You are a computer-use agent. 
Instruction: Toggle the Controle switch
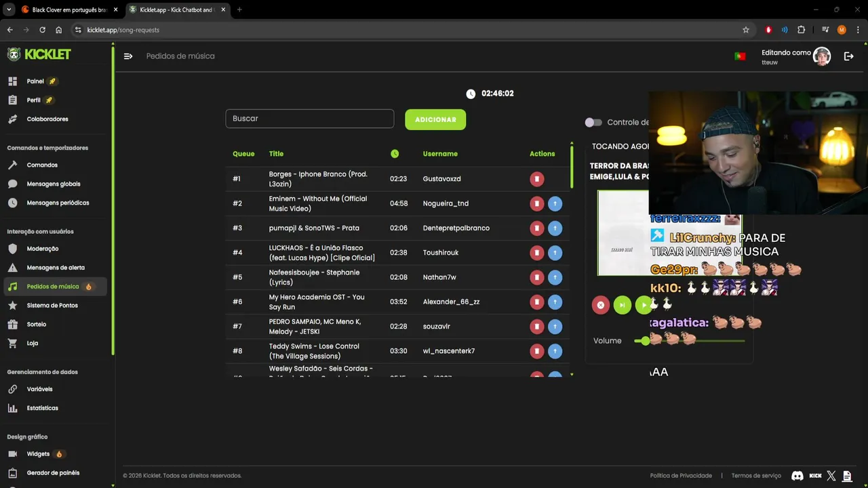coord(593,123)
